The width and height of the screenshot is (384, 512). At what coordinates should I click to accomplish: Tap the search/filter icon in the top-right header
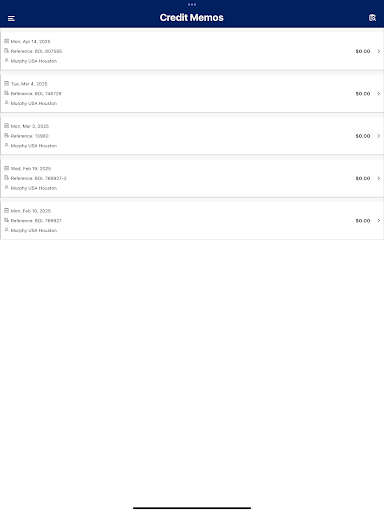point(372,18)
